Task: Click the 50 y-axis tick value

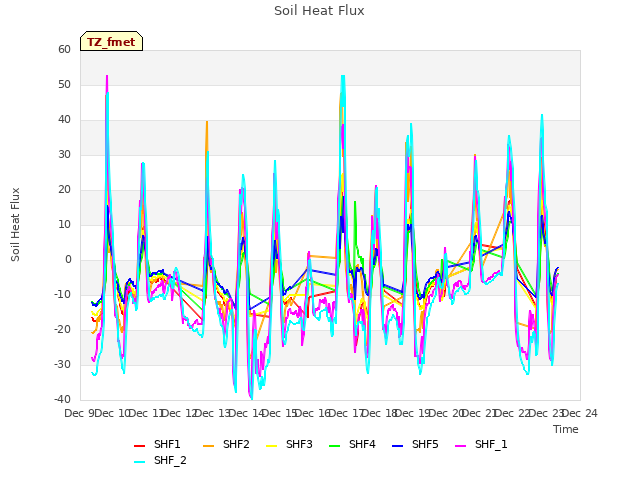Action: (x=64, y=84)
